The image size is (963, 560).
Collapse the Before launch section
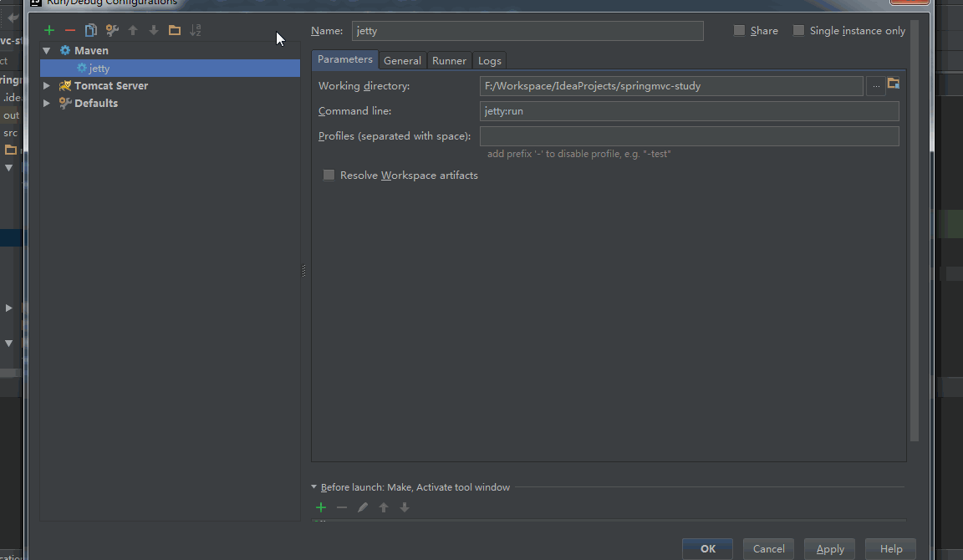(314, 487)
